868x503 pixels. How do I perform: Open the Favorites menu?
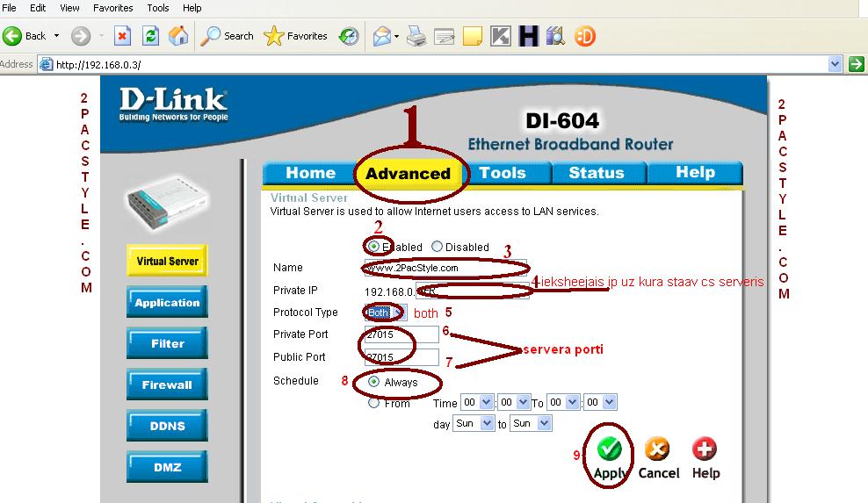click(x=113, y=8)
